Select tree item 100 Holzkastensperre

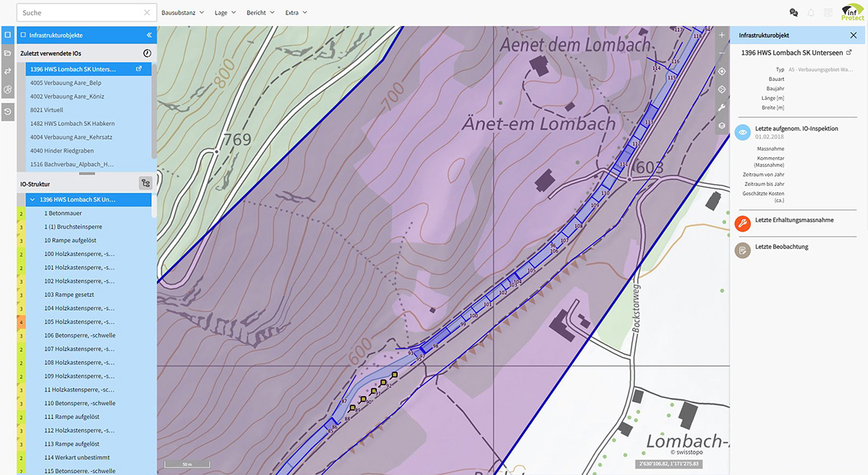point(88,254)
